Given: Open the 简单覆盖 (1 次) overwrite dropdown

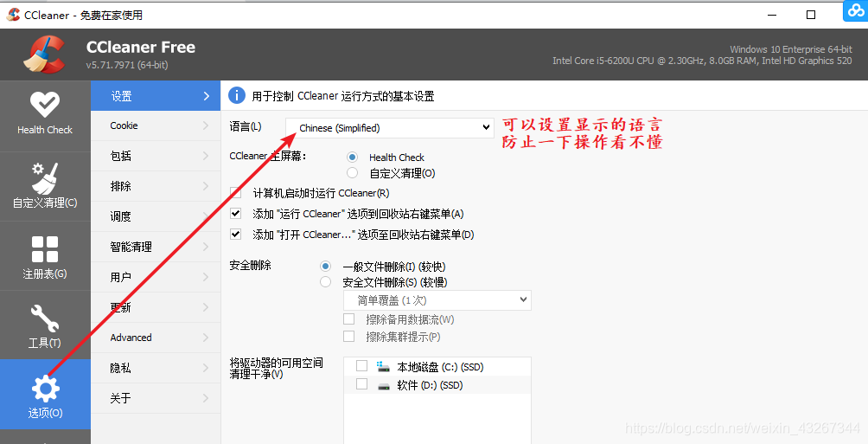Looking at the screenshot, I should coord(437,299).
